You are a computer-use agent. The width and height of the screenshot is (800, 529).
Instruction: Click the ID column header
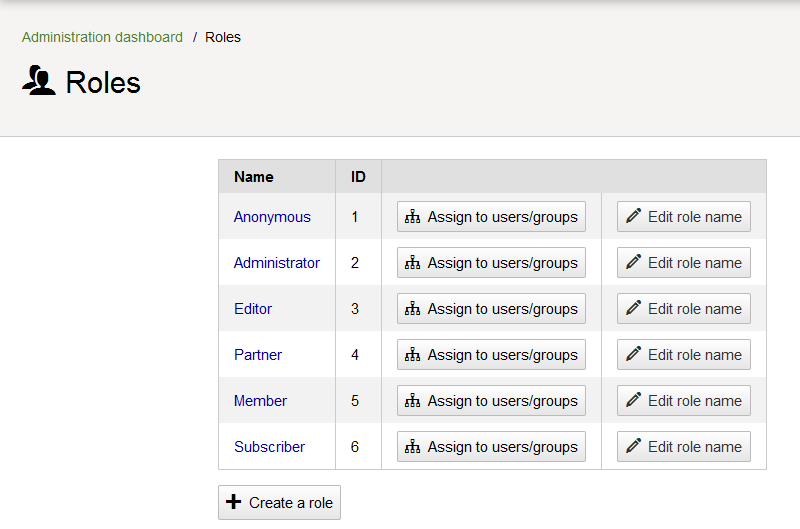tap(358, 177)
